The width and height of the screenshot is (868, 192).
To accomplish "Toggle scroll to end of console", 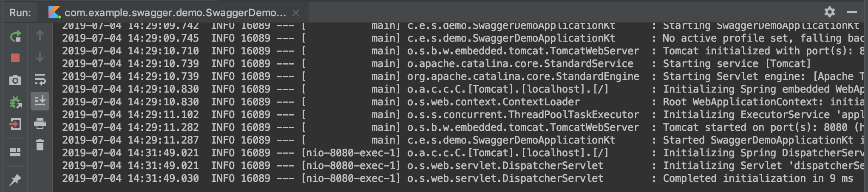I will click(40, 101).
